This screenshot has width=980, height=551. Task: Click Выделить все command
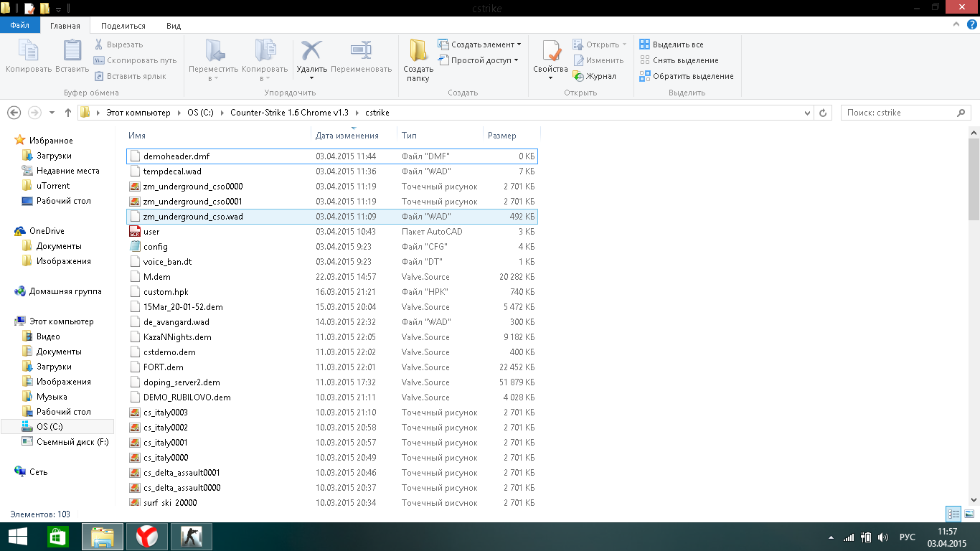[x=672, y=44]
